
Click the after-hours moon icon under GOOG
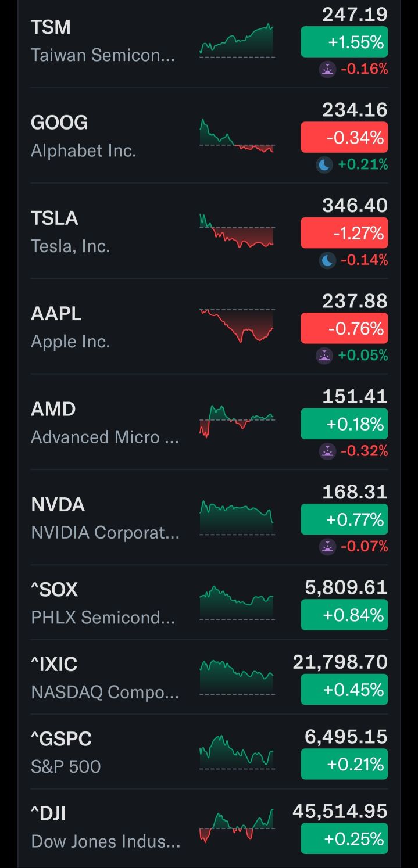click(324, 165)
